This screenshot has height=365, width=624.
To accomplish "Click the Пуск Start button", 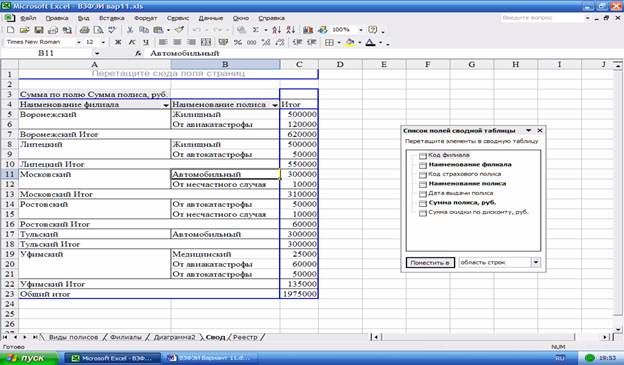I will [x=29, y=358].
